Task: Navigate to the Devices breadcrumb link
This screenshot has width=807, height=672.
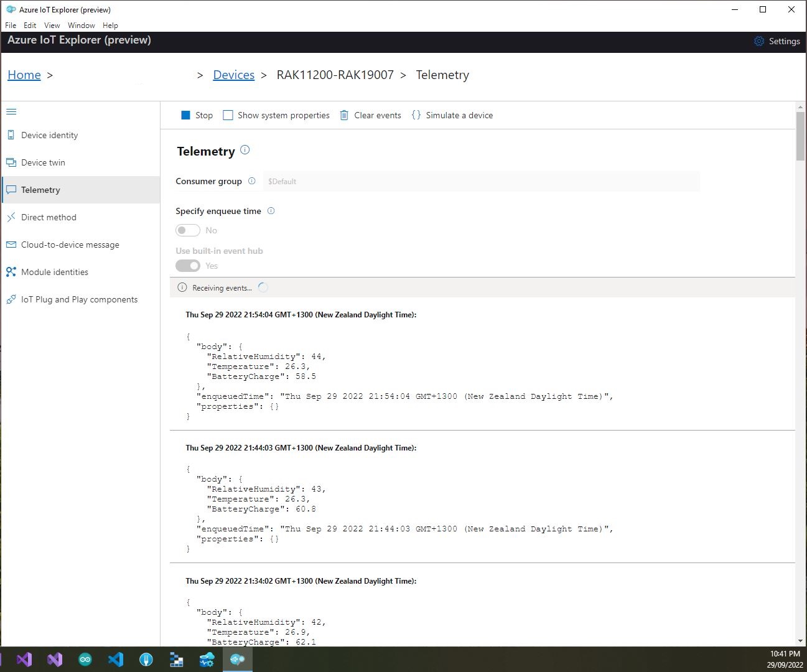Action: coord(233,75)
